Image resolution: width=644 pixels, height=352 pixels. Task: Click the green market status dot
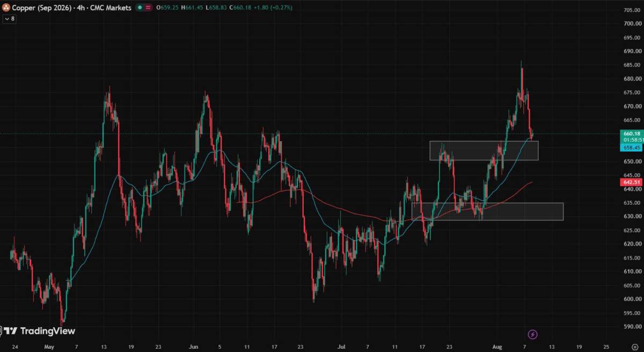139,8
